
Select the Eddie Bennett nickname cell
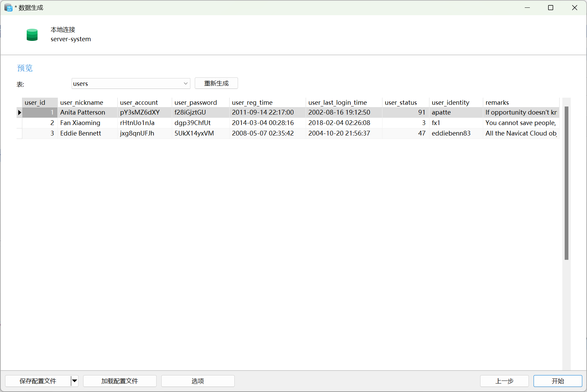point(87,133)
